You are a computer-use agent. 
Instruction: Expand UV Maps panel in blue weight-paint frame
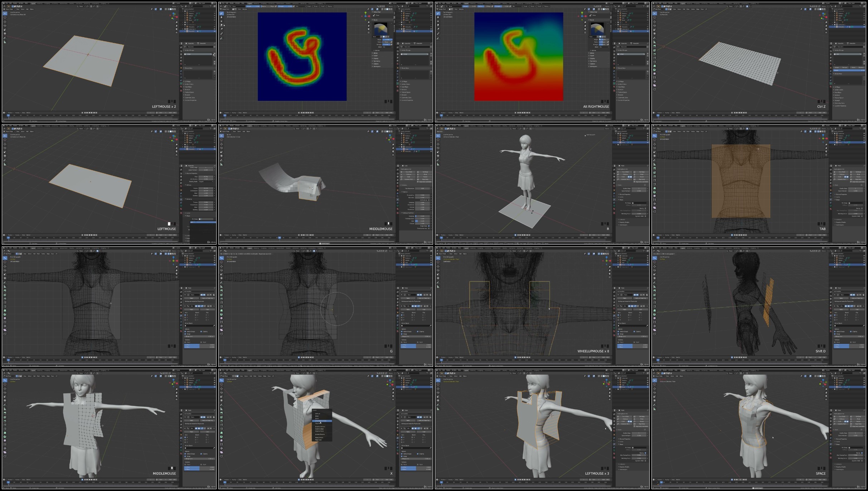click(x=404, y=82)
